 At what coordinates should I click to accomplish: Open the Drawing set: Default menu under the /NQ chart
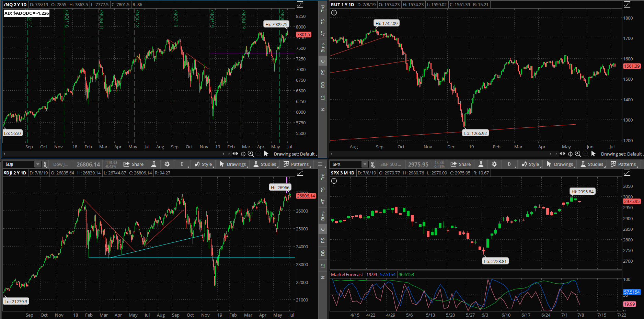(295, 154)
